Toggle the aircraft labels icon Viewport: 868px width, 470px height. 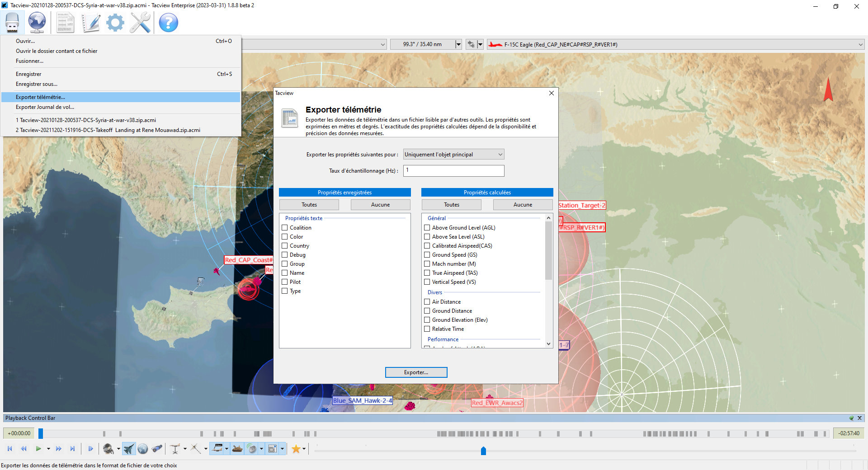[218, 449]
